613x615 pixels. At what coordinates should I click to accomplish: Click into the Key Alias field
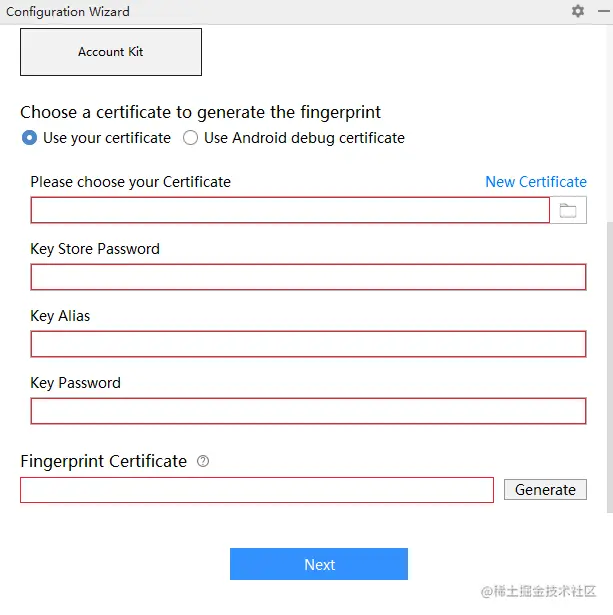click(x=308, y=344)
